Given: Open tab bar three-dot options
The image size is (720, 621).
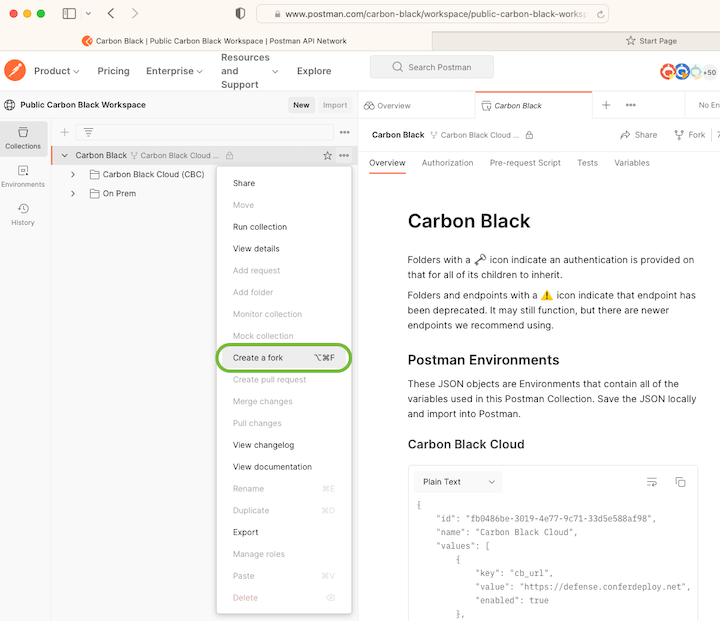Looking at the screenshot, I should tap(631, 105).
